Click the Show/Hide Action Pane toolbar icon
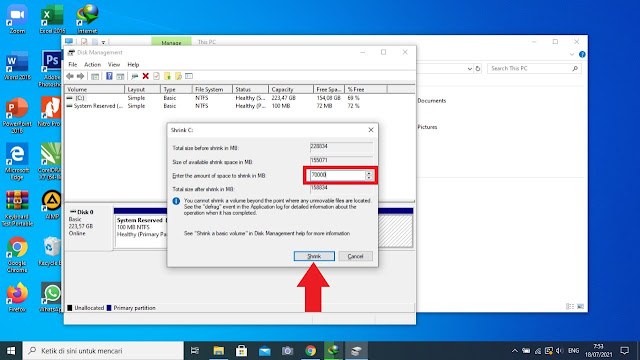This screenshot has width=640, height=360. [120, 76]
